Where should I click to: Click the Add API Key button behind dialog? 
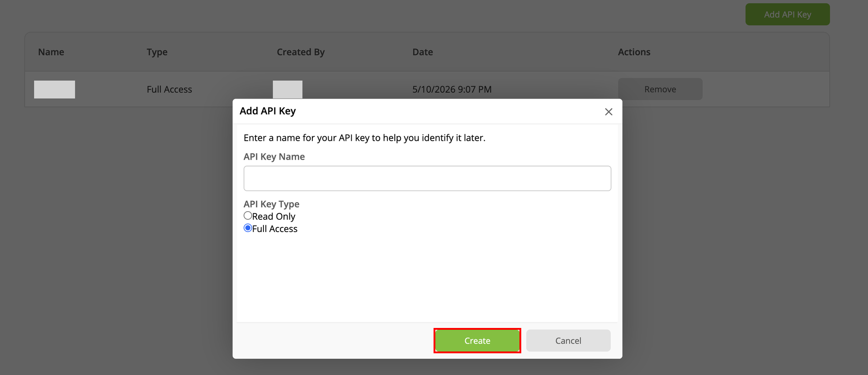(788, 14)
